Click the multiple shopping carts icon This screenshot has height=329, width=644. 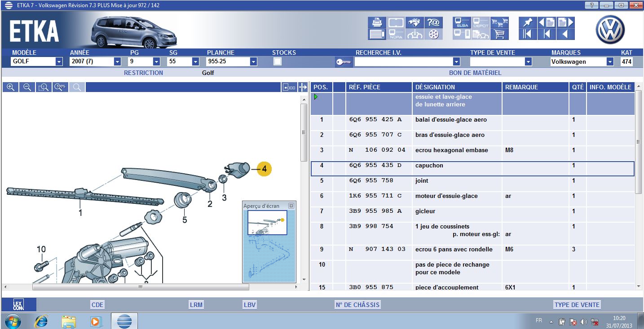[x=499, y=22]
